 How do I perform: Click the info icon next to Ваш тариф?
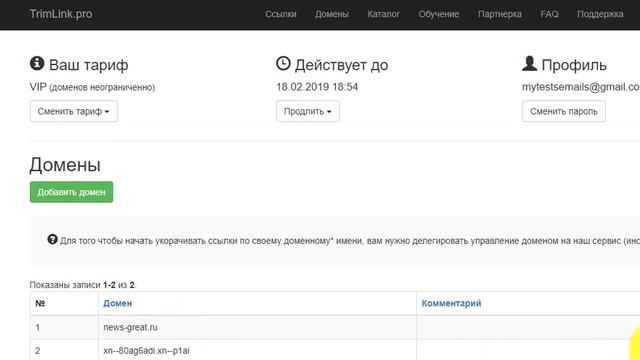(37, 63)
